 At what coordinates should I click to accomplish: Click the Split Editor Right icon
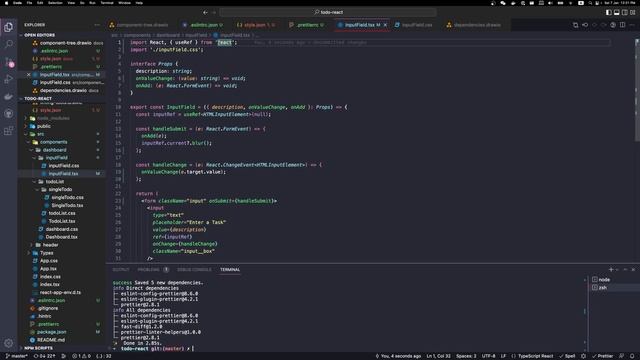[622, 25]
